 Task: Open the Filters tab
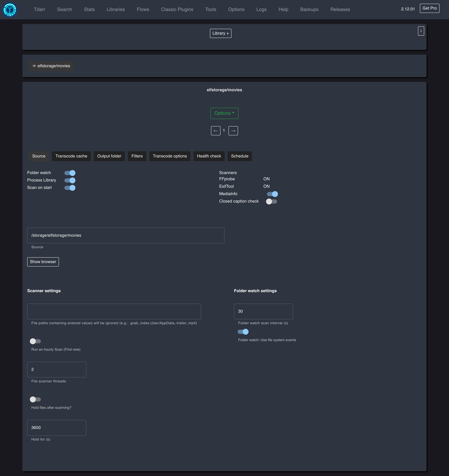[x=137, y=156]
